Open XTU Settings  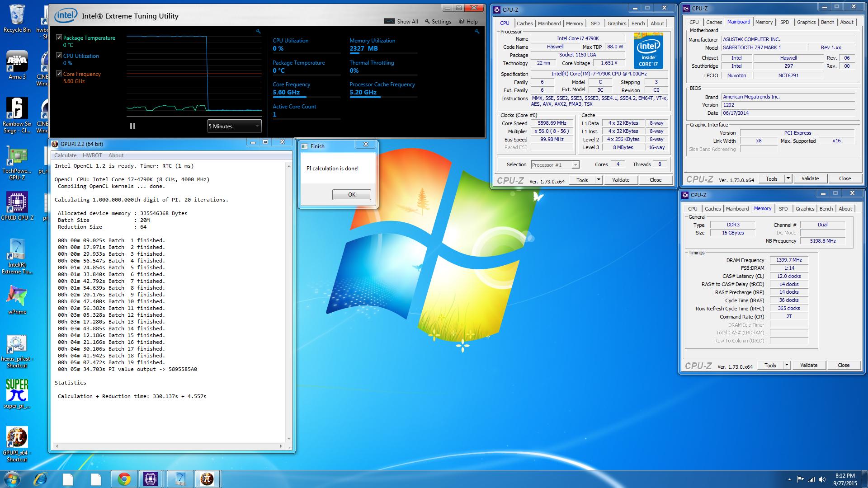(438, 21)
